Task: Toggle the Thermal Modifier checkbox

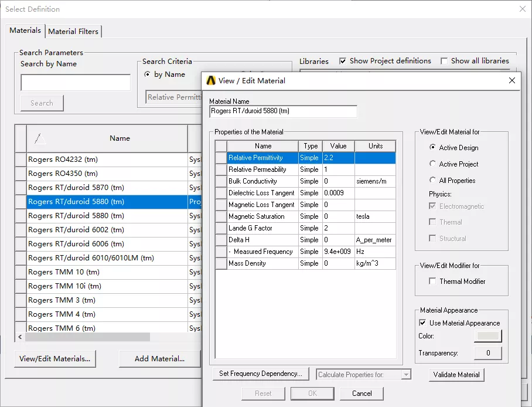Action: click(432, 281)
